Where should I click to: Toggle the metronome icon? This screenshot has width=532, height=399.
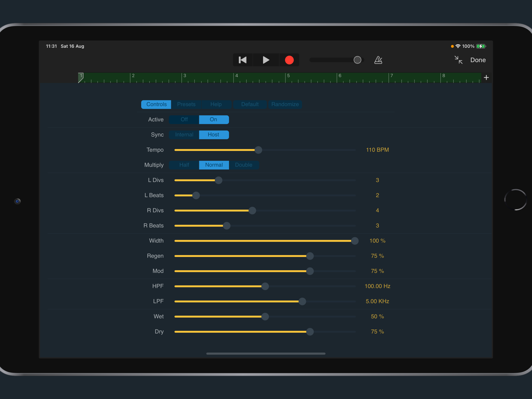coord(378,60)
